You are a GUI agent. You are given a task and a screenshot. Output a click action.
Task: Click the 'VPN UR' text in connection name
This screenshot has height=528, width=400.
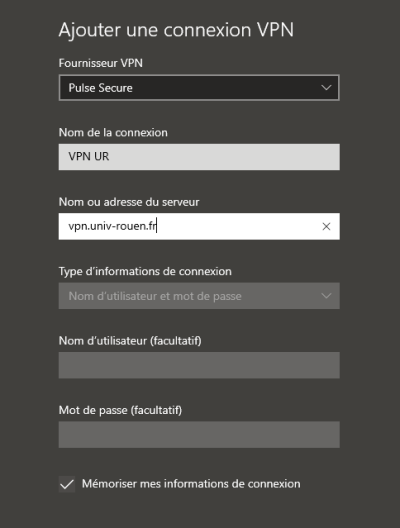click(89, 157)
